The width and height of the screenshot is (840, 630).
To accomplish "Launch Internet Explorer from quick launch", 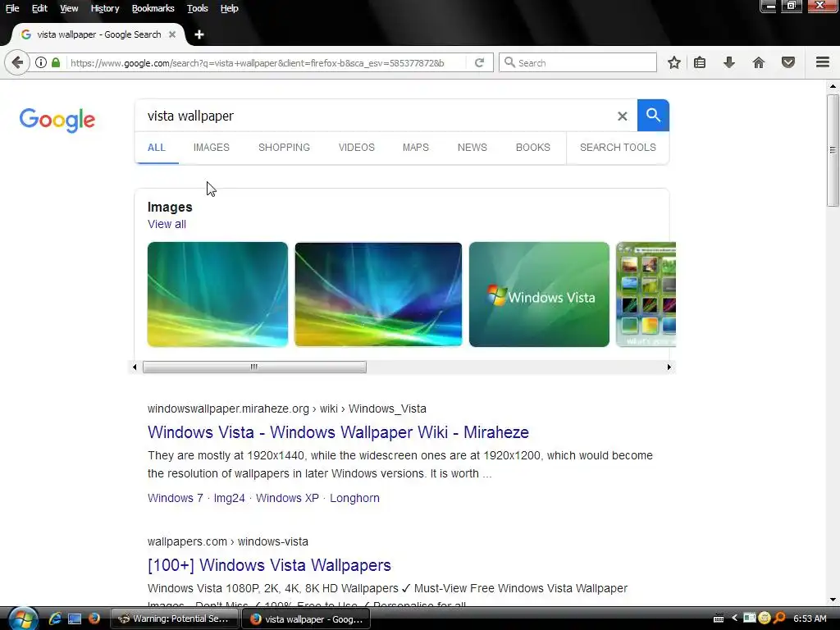I will (55, 619).
